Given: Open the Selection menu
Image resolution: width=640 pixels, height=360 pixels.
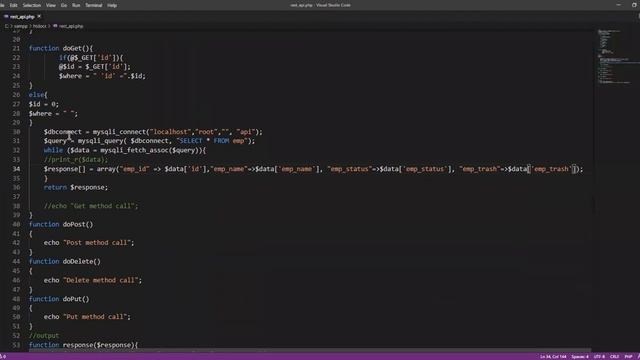Looking at the screenshot, I should click(31, 5).
